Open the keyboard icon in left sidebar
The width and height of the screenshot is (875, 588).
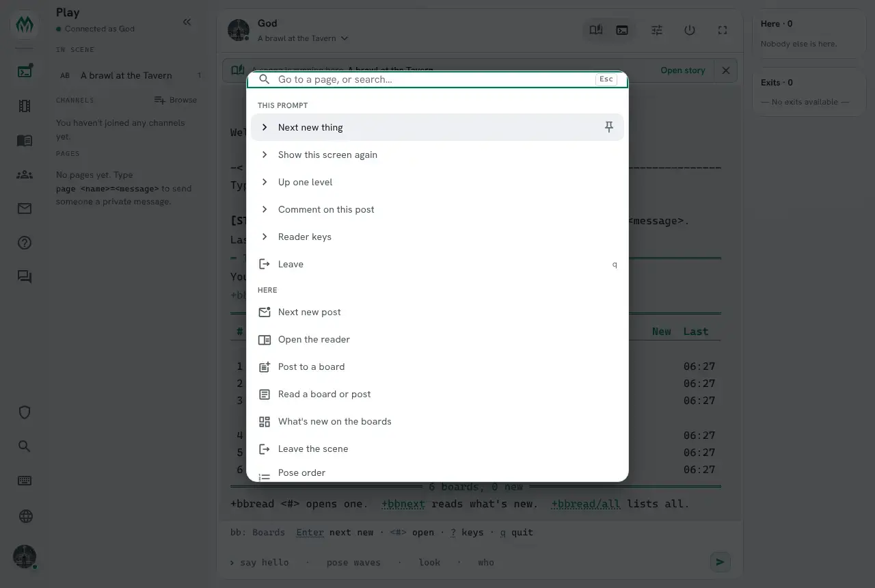(25, 481)
